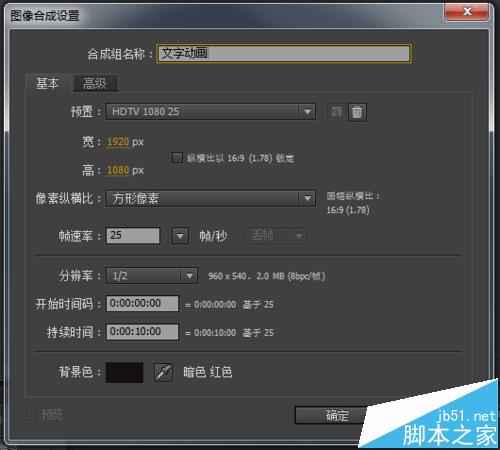Viewport: 500px width, 450px height.
Task: Click the composition name field 文字动画
Action: coord(284,53)
